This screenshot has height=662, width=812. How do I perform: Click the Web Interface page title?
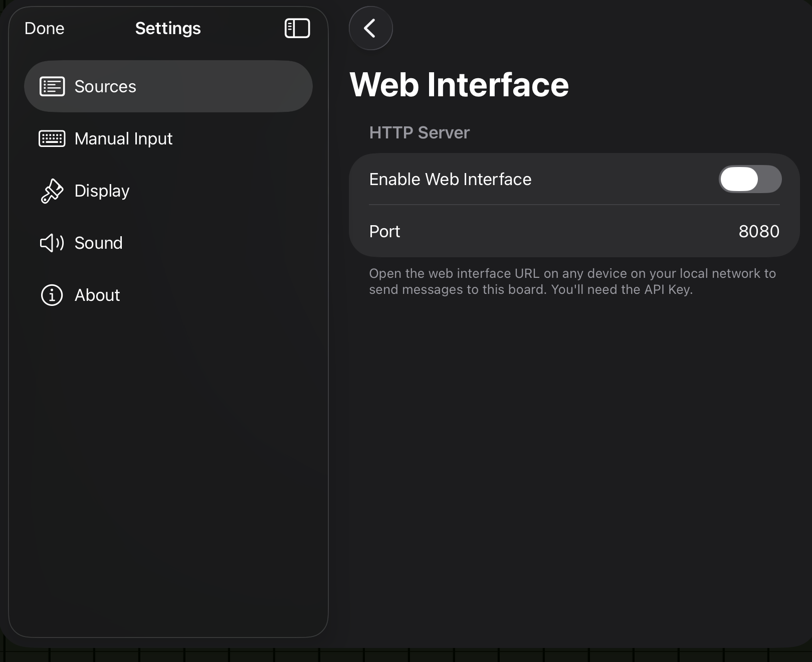460,85
